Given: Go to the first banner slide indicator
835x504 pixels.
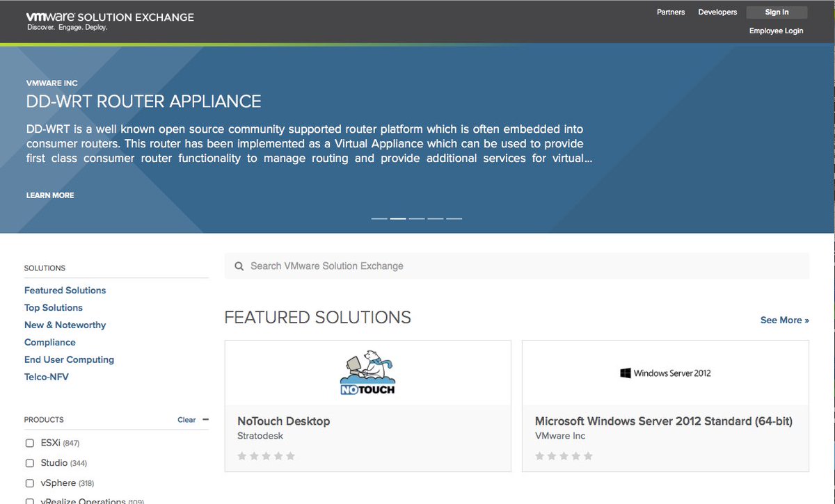Looking at the screenshot, I should pos(379,218).
